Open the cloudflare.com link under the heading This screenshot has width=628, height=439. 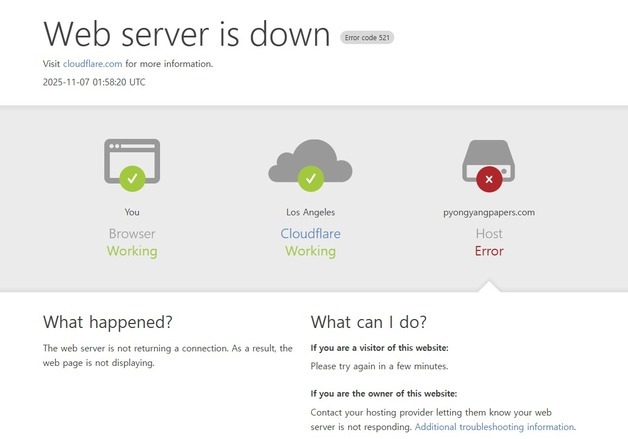tap(93, 64)
